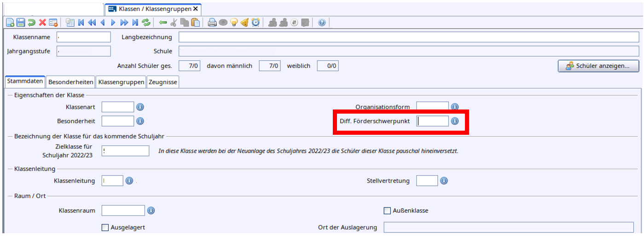Close the Klassen / Klassengruppen tab
The width and height of the screenshot is (644, 236).
click(196, 9)
